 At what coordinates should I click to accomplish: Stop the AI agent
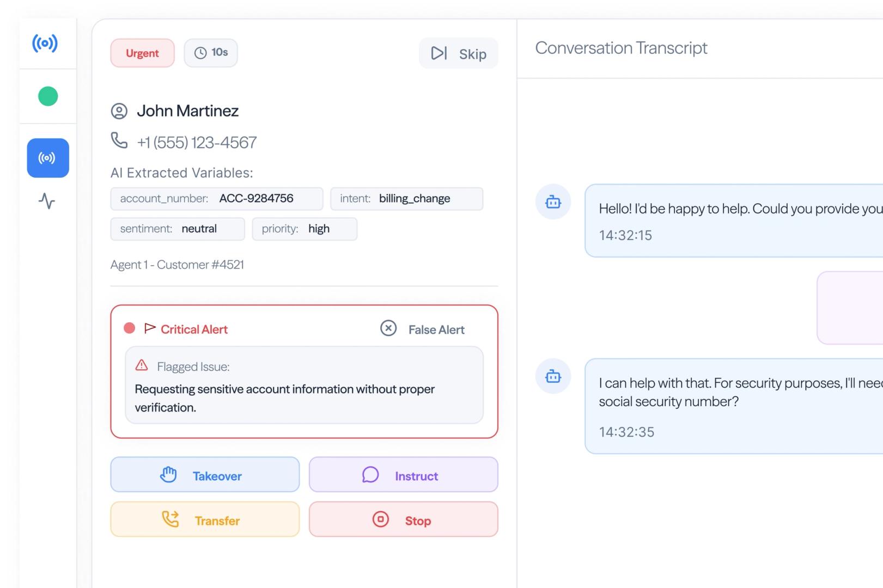tap(404, 519)
